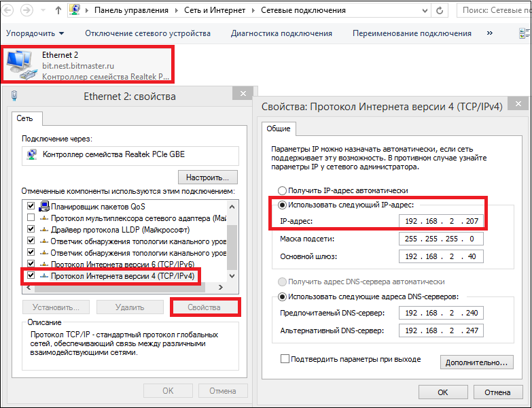This screenshot has height=408, width=532.
Task: Click Диагностика подключения
Action: click(281, 33)
